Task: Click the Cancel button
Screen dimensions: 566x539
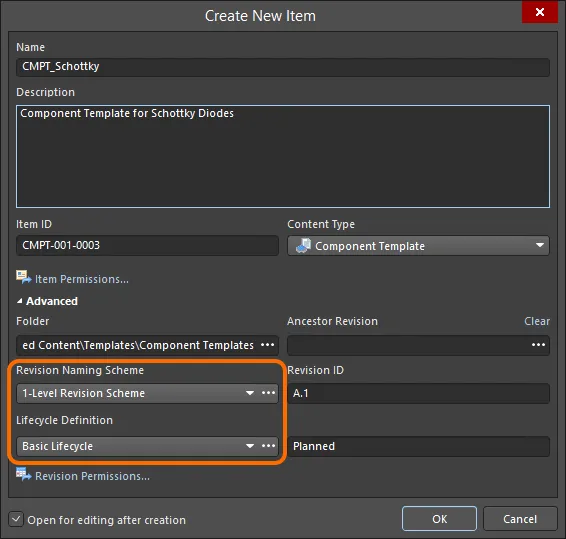Action: [520, 519]
